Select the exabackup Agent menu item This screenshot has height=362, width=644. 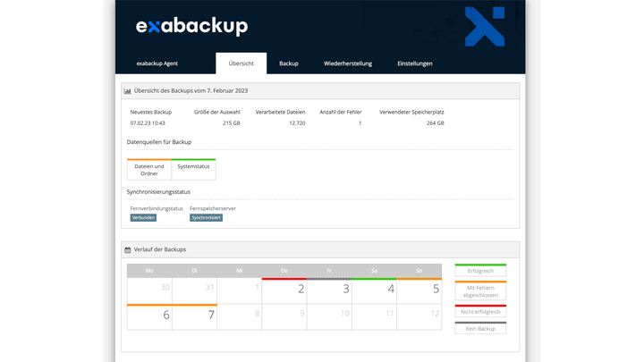tap(157, 63)
